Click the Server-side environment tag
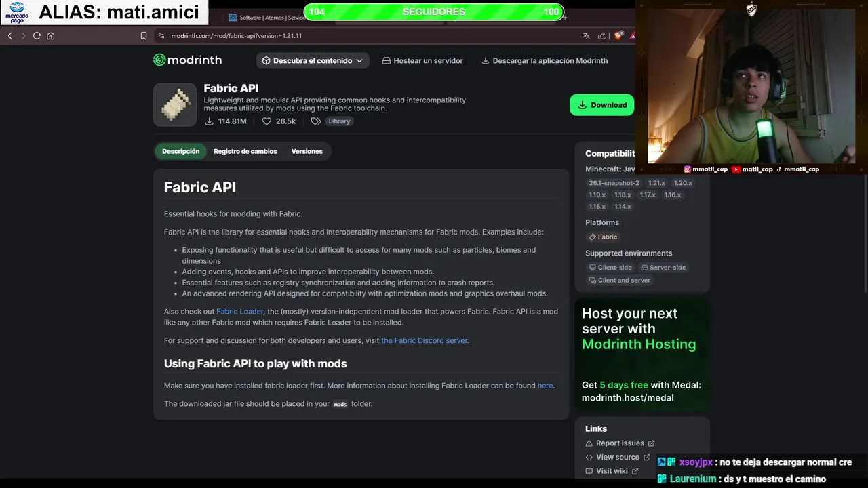 pyautogui.click(x=663, y=268)
